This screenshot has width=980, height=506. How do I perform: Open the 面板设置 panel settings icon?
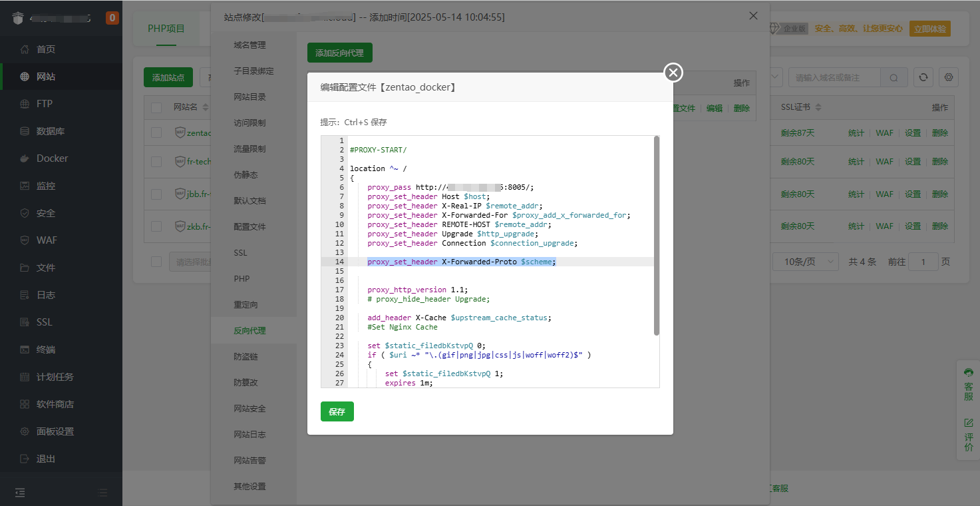(25, 431)
